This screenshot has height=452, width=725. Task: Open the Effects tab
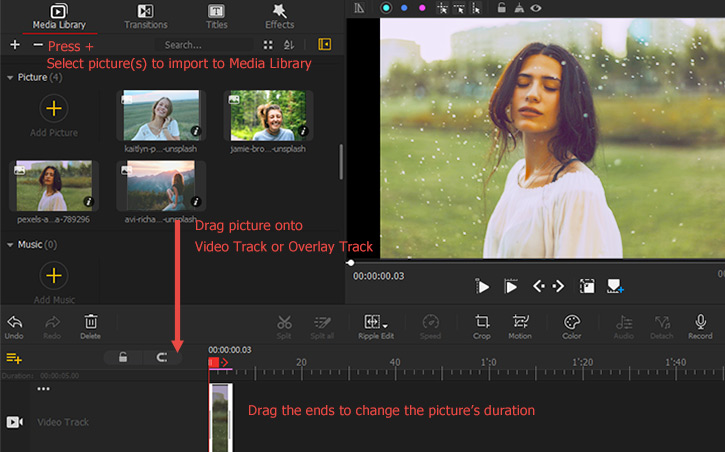click(x=279, y=15)
